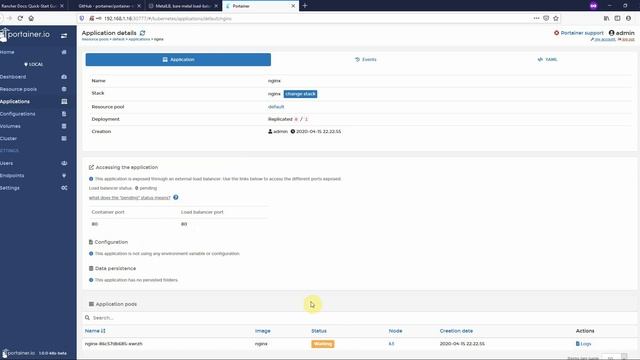Open a new browser tab
Image resolution: width=640 pixels, height=360 pixels.
click(x=304, y=6)
